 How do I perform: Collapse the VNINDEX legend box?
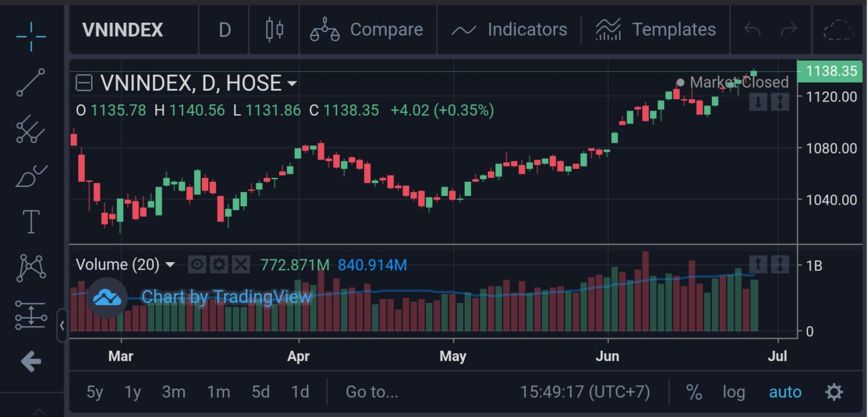[84, 83]
